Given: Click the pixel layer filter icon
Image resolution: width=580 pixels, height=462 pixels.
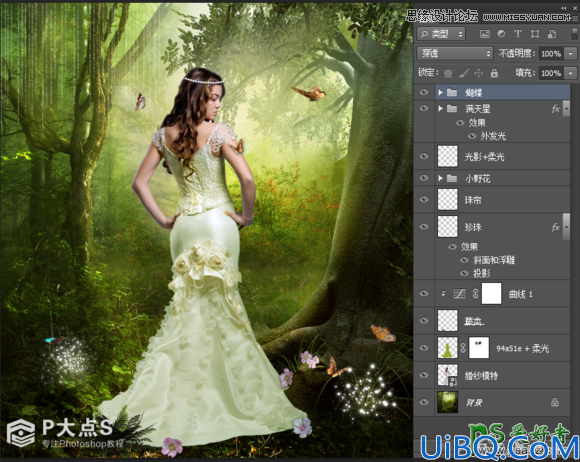Looking at the screenshot, I should [485, 34].
